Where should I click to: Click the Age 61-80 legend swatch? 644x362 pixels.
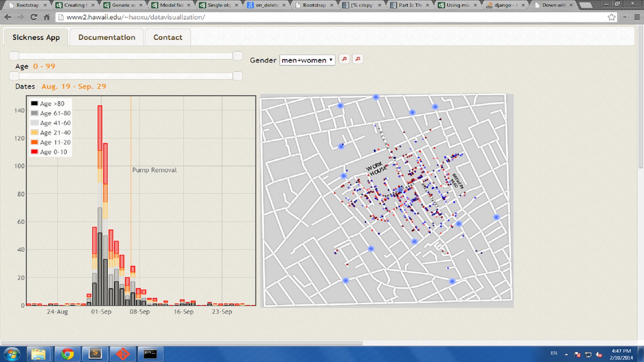tap(35, 113)
